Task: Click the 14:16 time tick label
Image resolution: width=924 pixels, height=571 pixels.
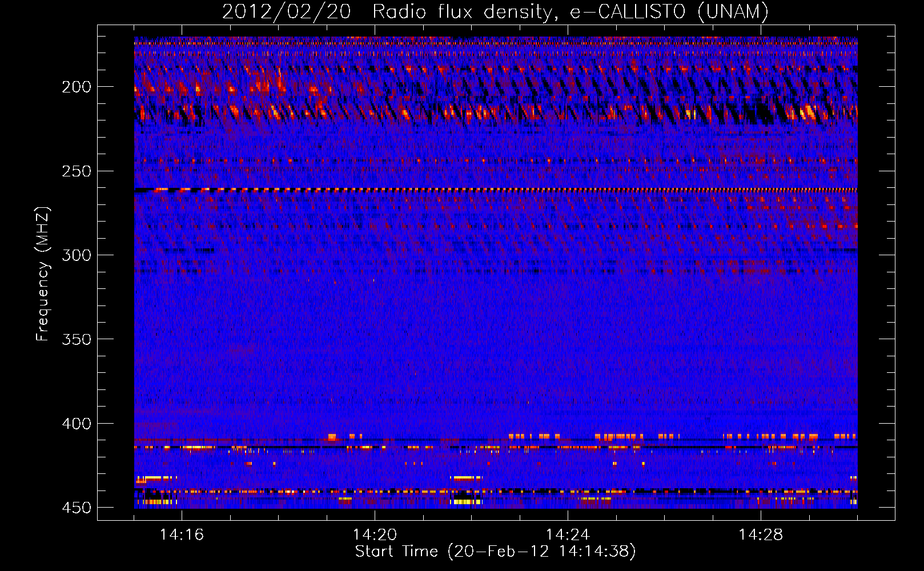Action: 182,534
